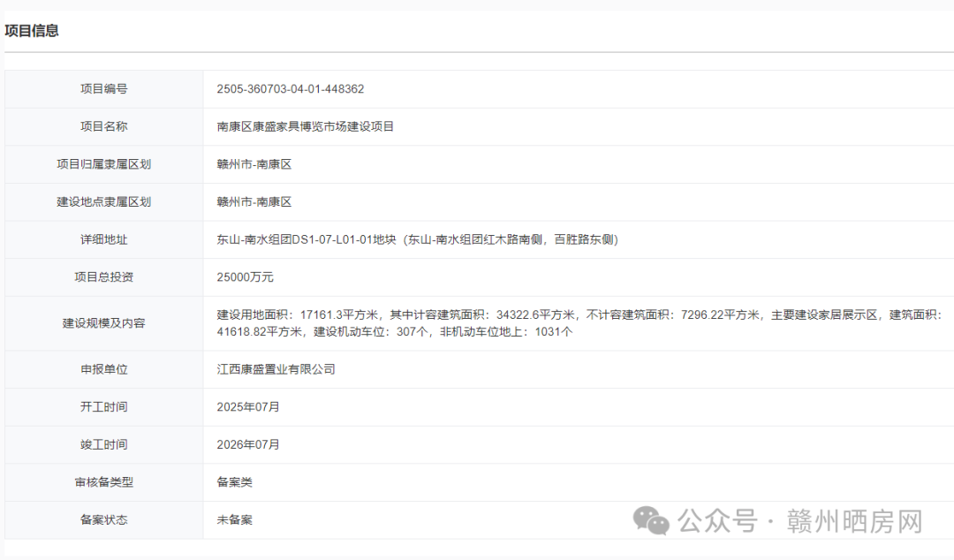Click the 备案状态 label
Viewport: 954px width, 560px height.
pyautogui.click(x=104, y=520)
